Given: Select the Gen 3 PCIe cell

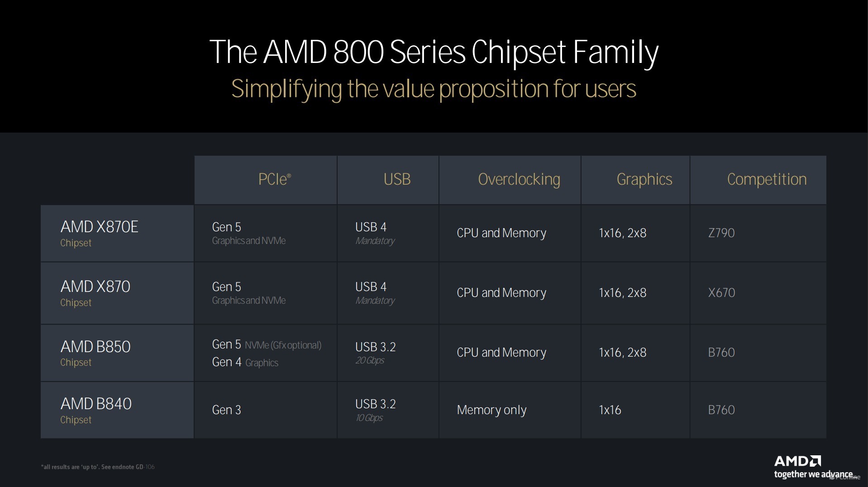Looking at the screenshot, I should pos(226,410).
